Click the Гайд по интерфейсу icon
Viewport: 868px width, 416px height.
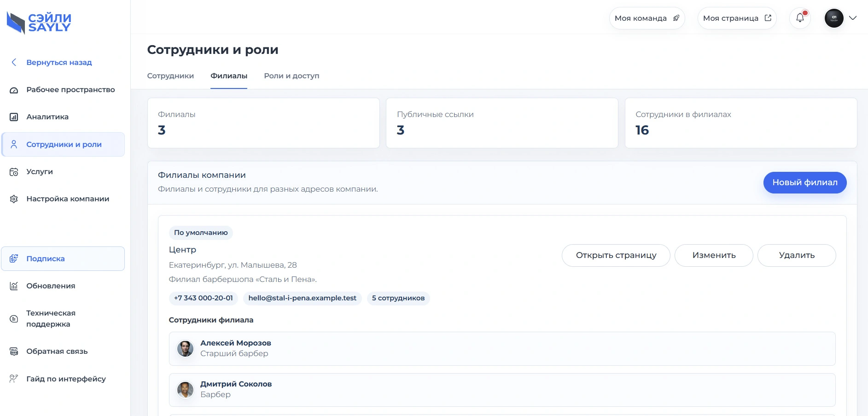pos(14,379)
